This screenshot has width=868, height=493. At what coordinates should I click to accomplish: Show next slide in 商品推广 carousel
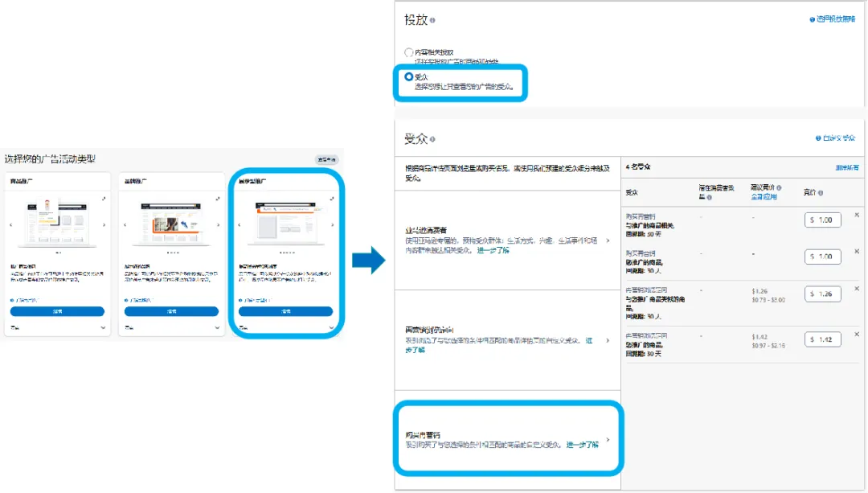click(104, 225)
